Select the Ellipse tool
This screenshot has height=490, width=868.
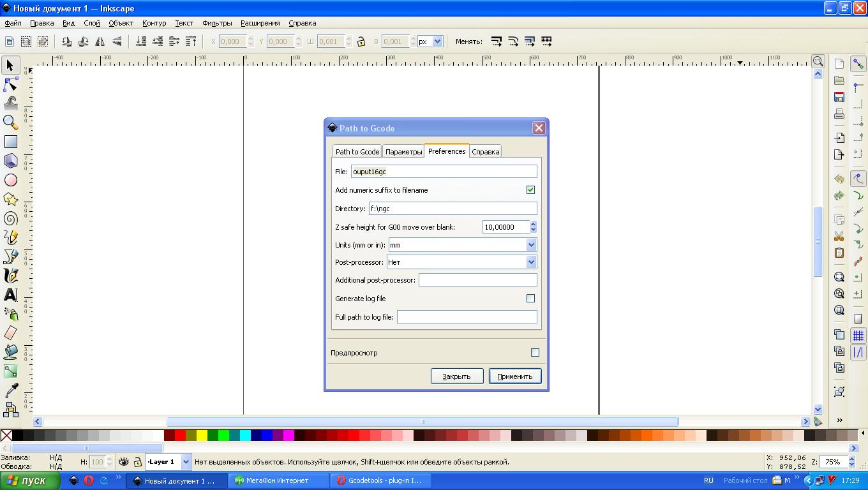click(x=11, y=181)
